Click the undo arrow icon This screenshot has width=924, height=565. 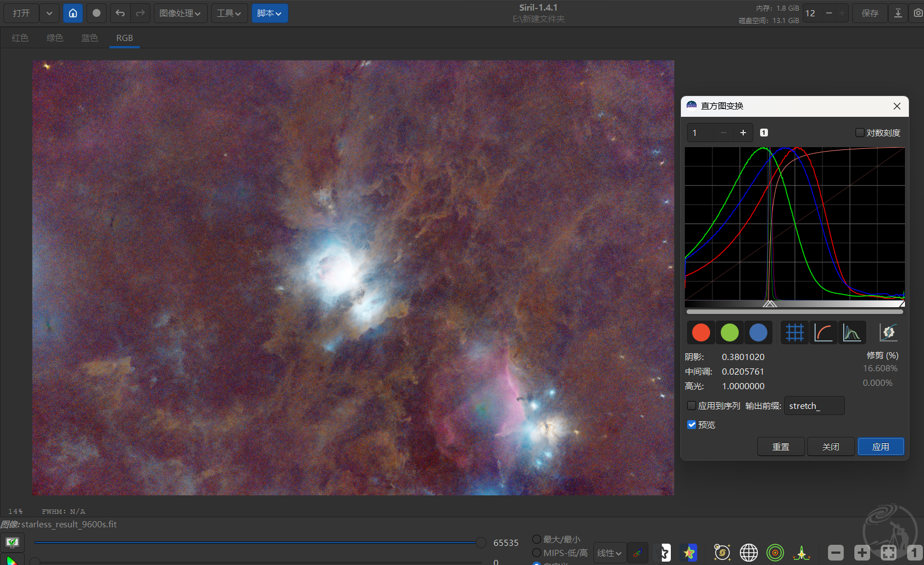[120, 13]
